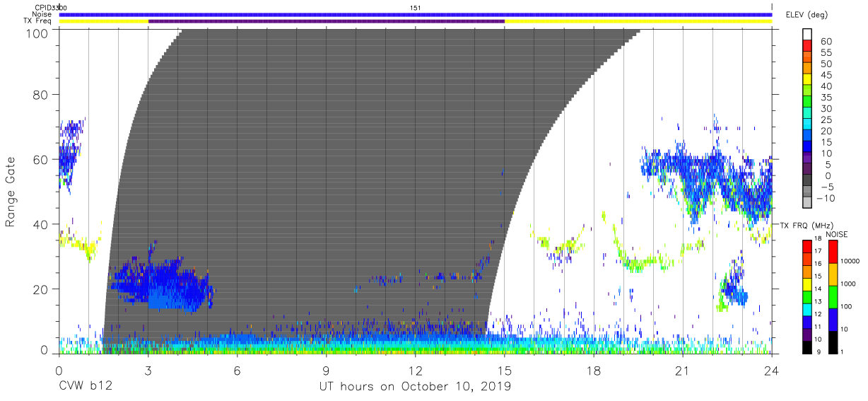Click the 'TX Freq' bar label at top left
The height and width of the screenshot is (401, 868).
pos(39,21)
